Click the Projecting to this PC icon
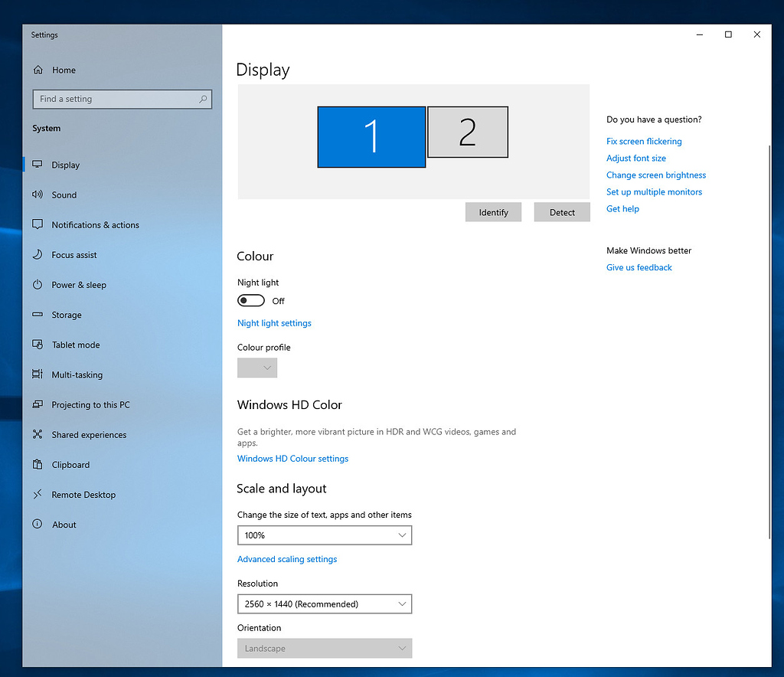This screenshot has height=677, width=784. [x=38, y=404]
